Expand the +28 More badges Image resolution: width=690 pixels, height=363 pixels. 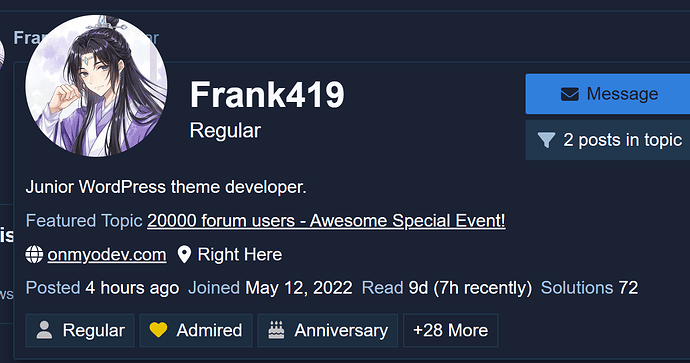click(x=451, y=330)
